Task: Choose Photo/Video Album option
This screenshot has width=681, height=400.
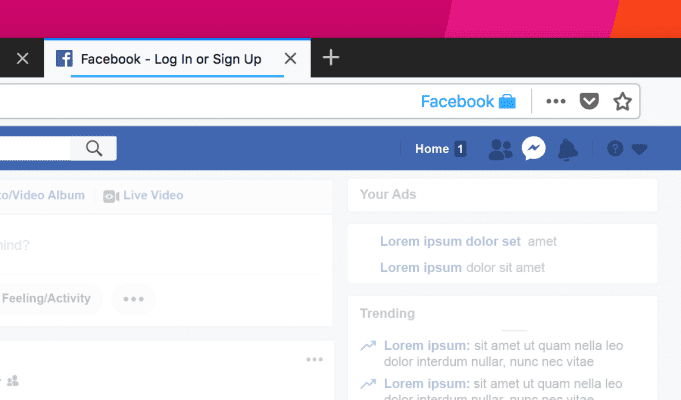Action: (42, 195)
